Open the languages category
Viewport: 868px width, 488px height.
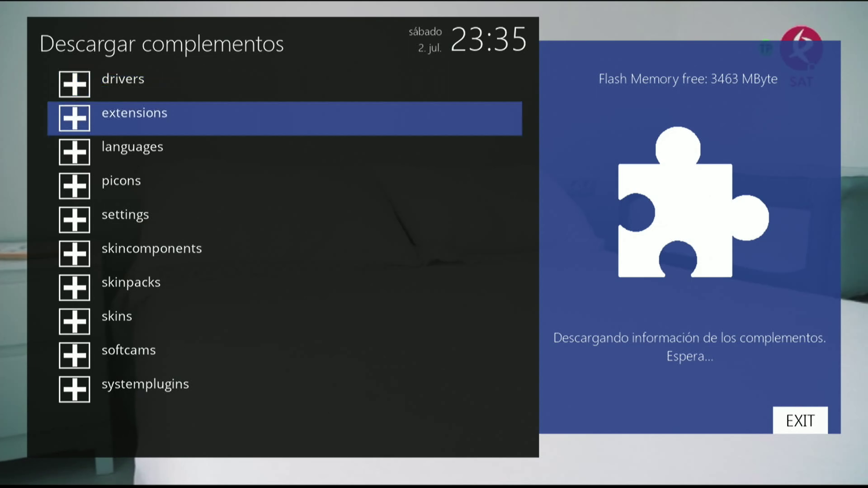click(132, 147)
